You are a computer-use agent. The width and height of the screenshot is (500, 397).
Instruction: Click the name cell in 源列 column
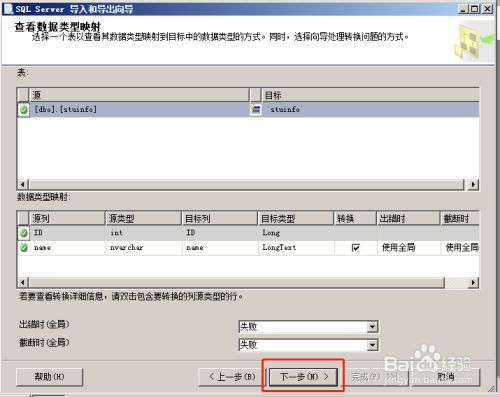pos(68,248)
